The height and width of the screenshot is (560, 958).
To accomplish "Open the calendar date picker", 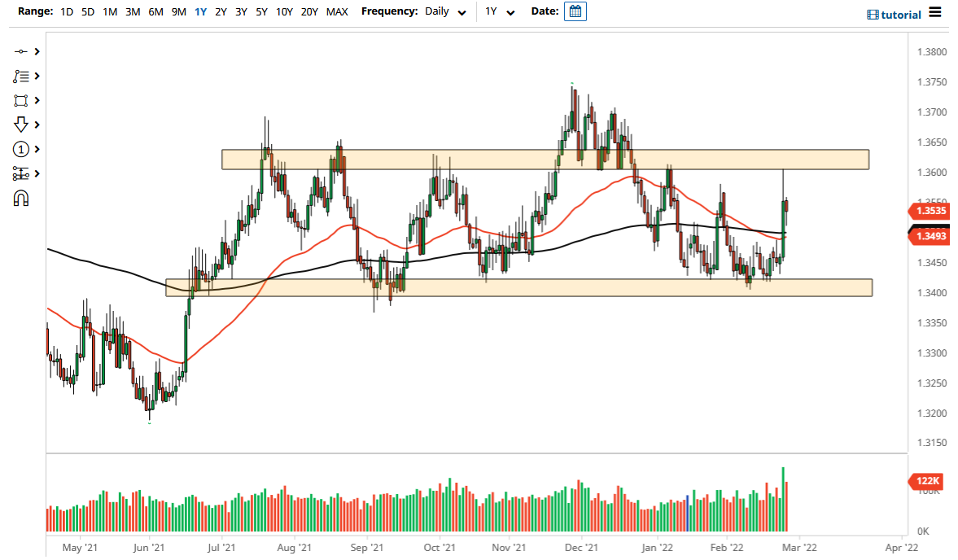I will pyautogui.click(x=575, y=11).
